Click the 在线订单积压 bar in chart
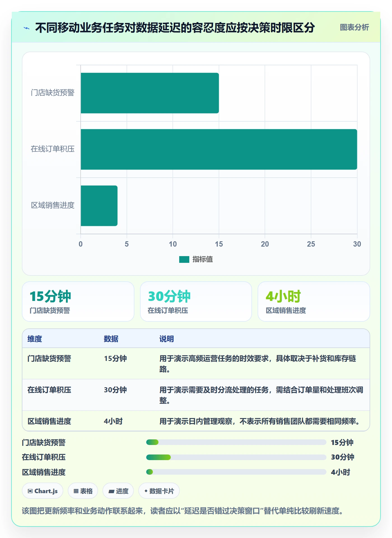This screenshot has height=538, width=392. 219,149
